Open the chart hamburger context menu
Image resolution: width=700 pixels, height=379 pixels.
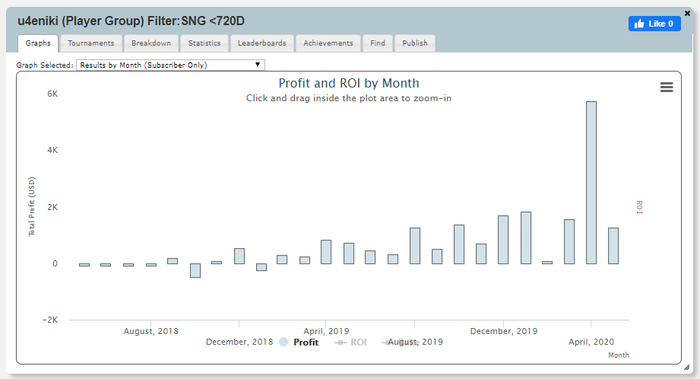pos(667,87)
